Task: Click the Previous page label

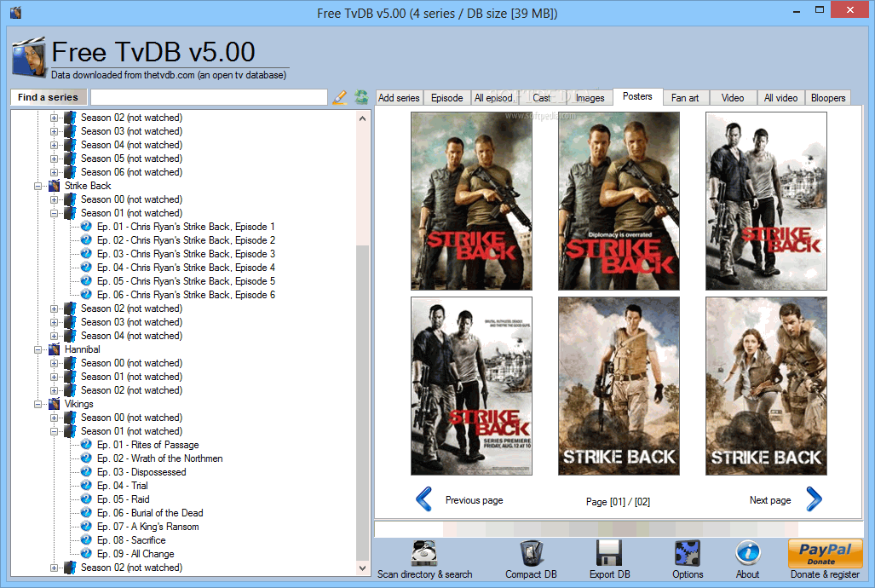Action: pyautogui.click(x=475, y=500)
